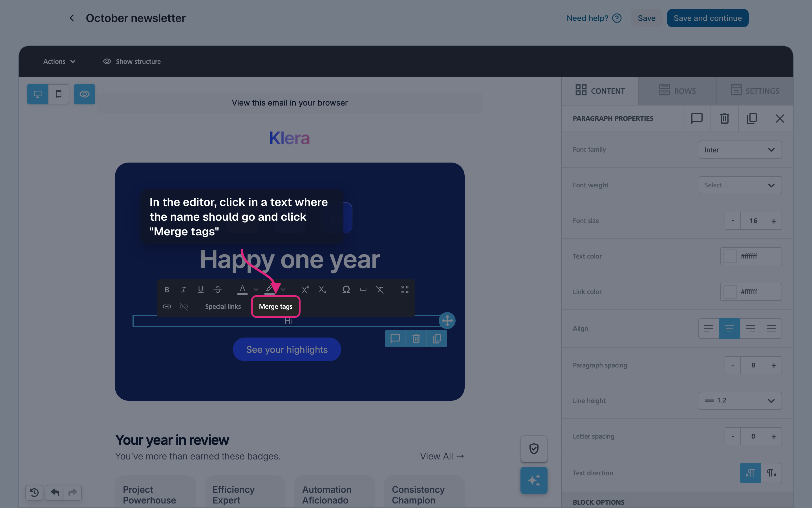Open the Line height dropdown
The width and height of the screenshot is (812, 508).
(740, 400)
